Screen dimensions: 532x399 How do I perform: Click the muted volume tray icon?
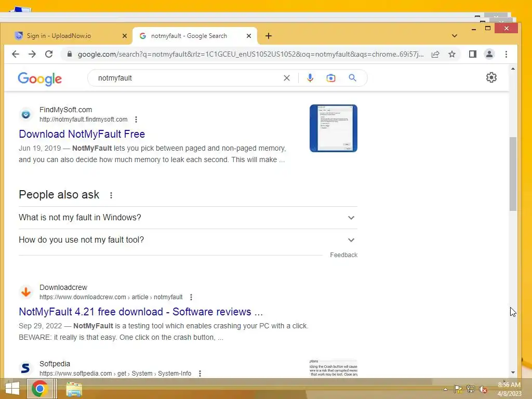point(483,389)
